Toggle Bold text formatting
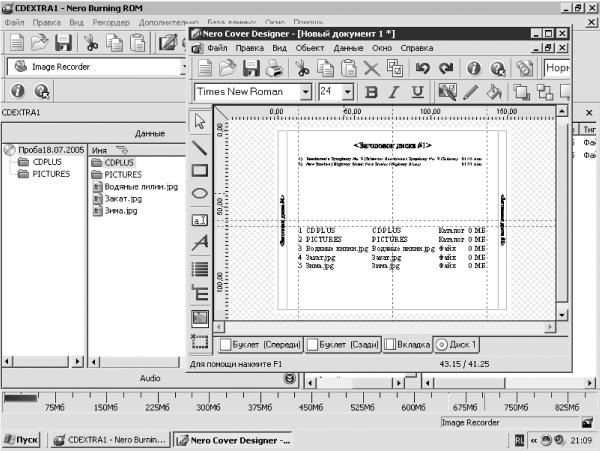The width and height of the screenshot is (600, 451). [x=371, y=92]
